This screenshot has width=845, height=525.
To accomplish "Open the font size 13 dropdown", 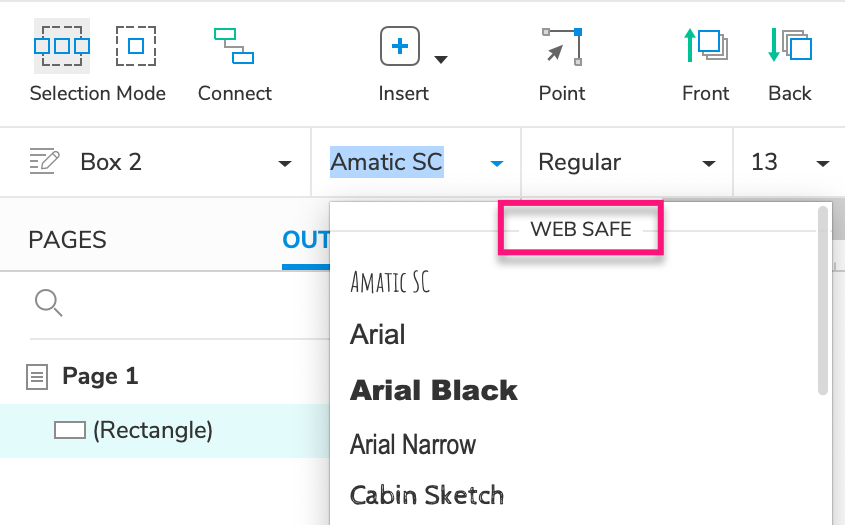I will pyautogui.click(x=823, y=163).
